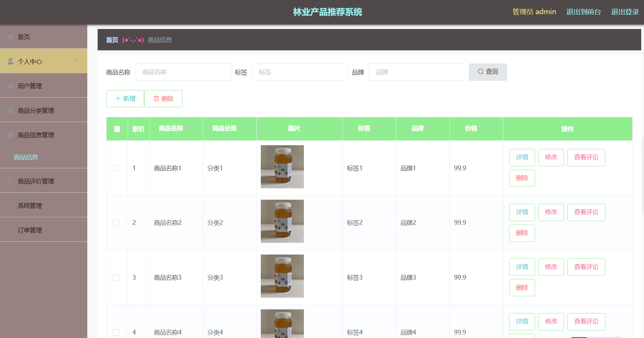Image resolution: width=644 pixels, height=338 pixels.
Task: Toggle the select-all checkbox in table header
Action: 117,129
